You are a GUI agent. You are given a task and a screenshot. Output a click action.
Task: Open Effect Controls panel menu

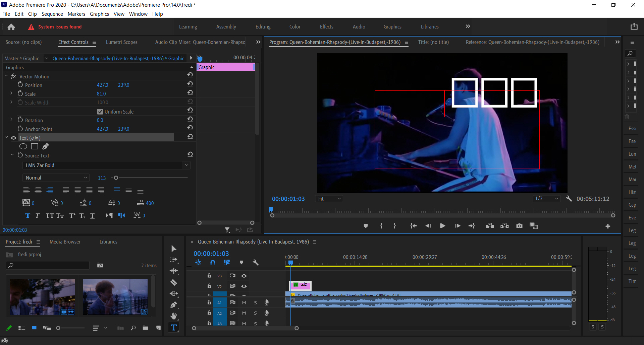tap(94, 42)
